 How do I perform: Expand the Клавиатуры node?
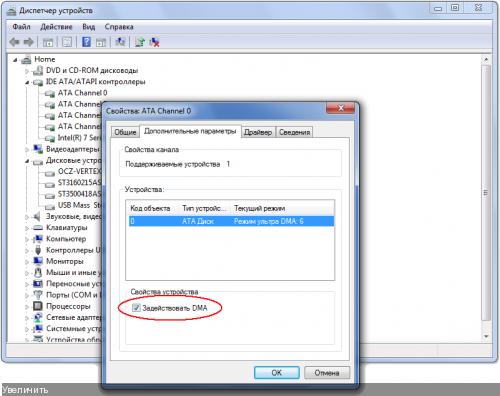click(x=27, y=228)
